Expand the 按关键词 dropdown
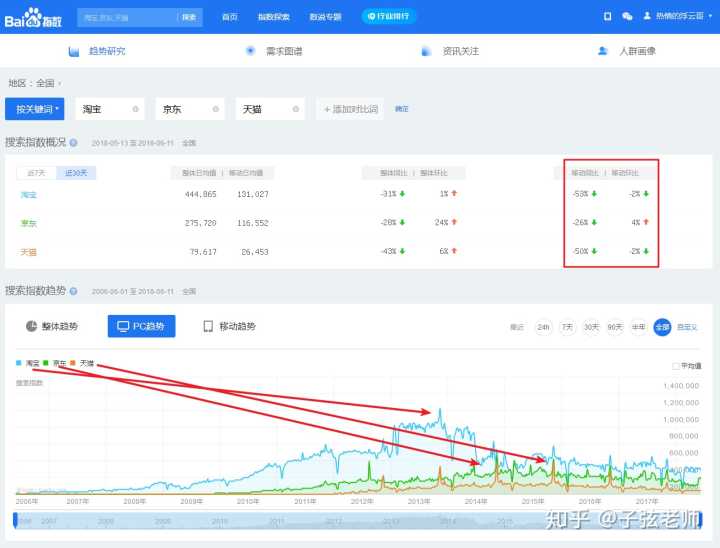 36,109
